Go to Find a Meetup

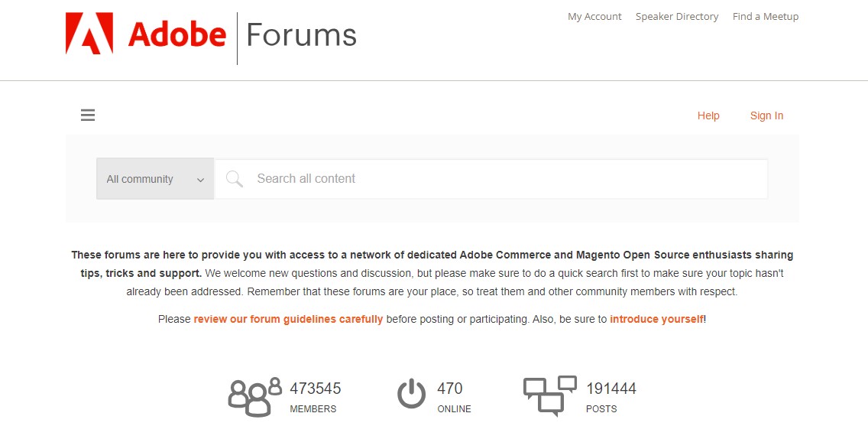tap(766, 17)
